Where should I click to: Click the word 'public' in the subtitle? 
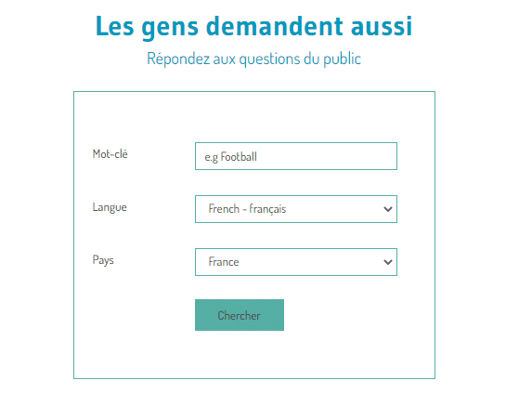[x=342, y=59]
